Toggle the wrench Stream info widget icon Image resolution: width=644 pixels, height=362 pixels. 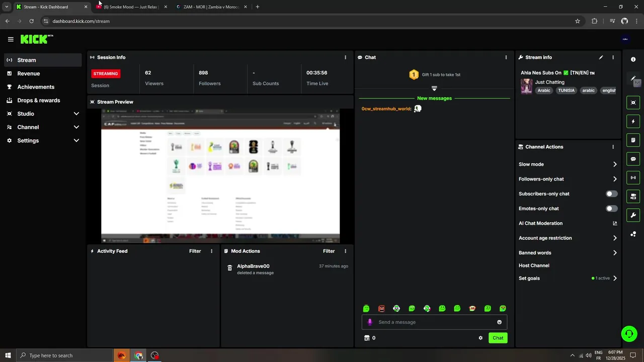click(633, 215)
